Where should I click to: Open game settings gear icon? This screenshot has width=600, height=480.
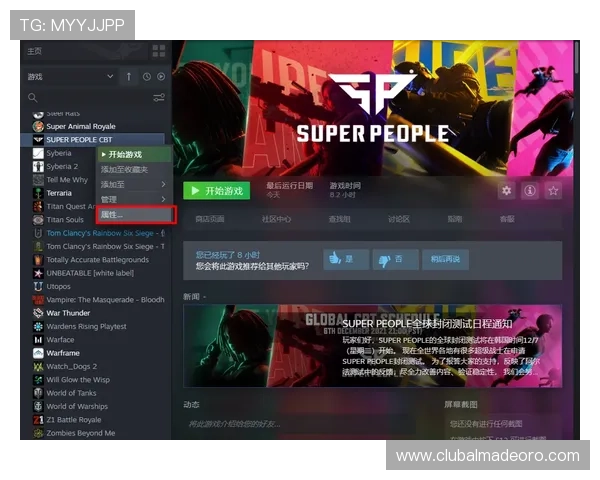(507, 191)
